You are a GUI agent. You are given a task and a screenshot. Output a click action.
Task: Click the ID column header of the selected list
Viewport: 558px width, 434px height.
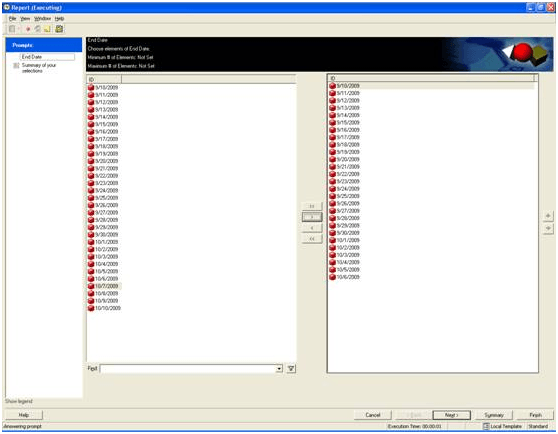coord(431,78)
